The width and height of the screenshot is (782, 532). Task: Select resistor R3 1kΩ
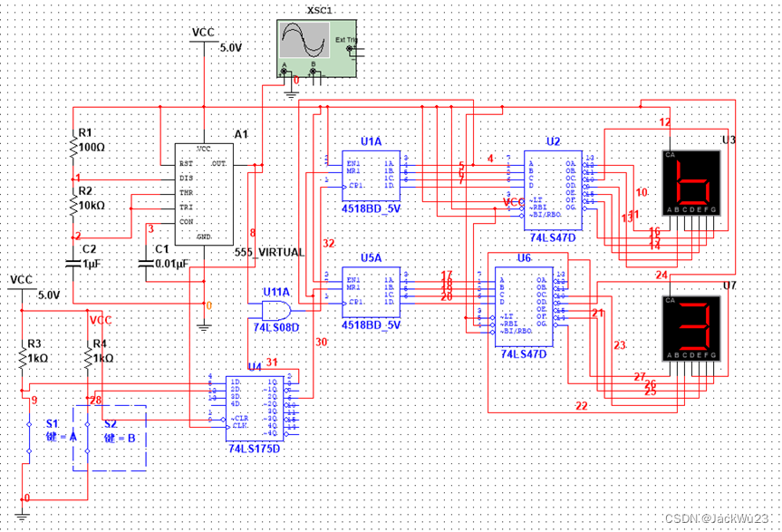[x=23, y=357]
